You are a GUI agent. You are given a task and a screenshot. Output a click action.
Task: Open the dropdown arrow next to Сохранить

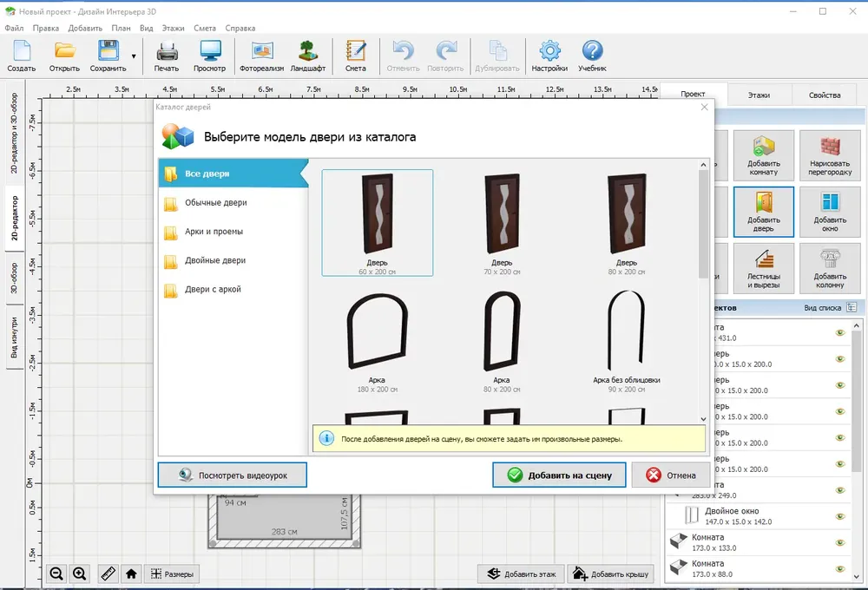tap(134, 56)
